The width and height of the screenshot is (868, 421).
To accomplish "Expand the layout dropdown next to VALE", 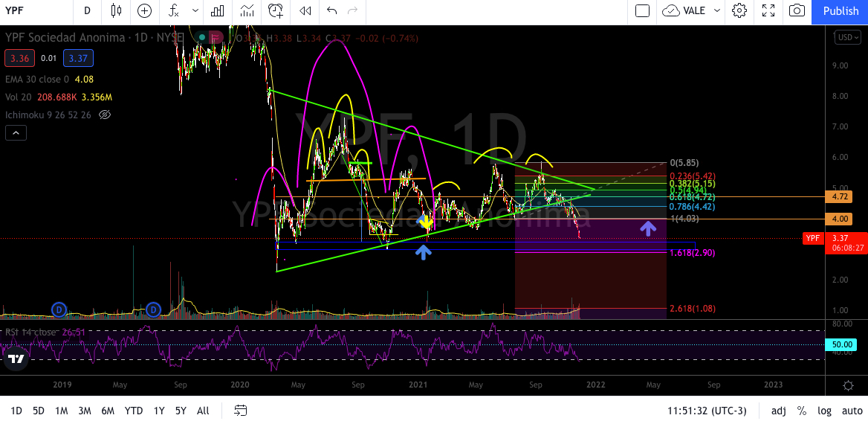I will click(717, 10).
